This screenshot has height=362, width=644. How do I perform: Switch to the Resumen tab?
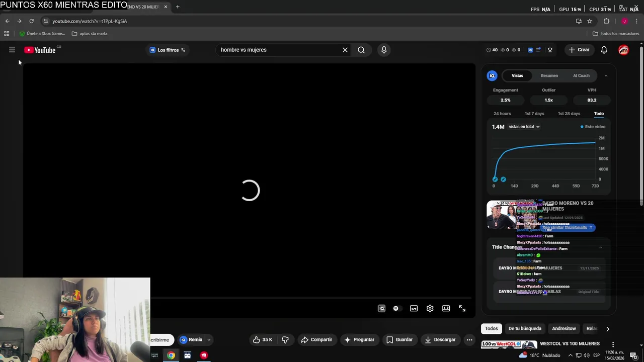[x=549, y=75]
